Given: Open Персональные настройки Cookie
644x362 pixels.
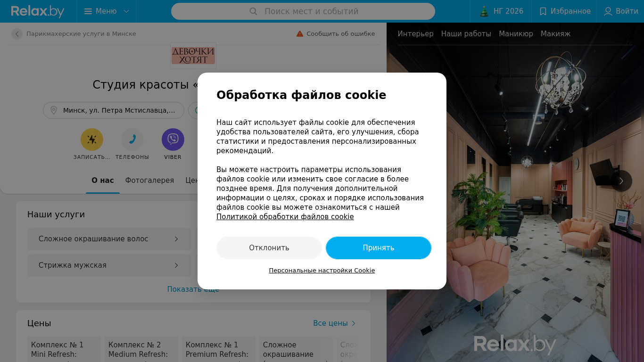Looking at the screenshot, I should tap(322, 271).
